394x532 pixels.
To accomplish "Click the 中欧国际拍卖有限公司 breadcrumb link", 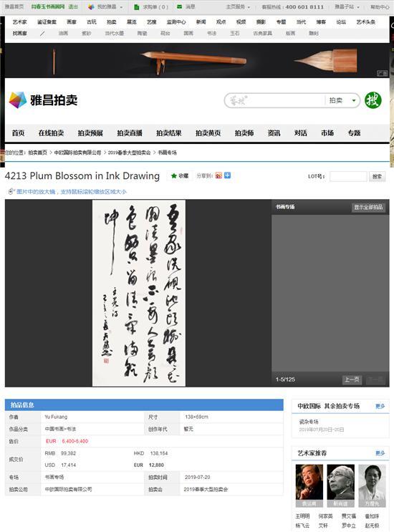I will (x=77, y=153).
